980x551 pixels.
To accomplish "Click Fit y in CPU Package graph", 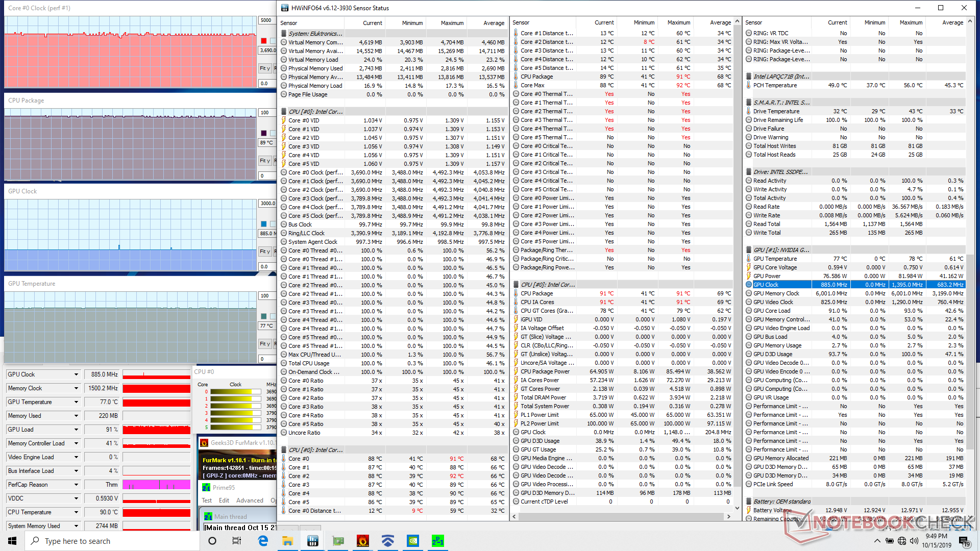I will click(264, 161).
